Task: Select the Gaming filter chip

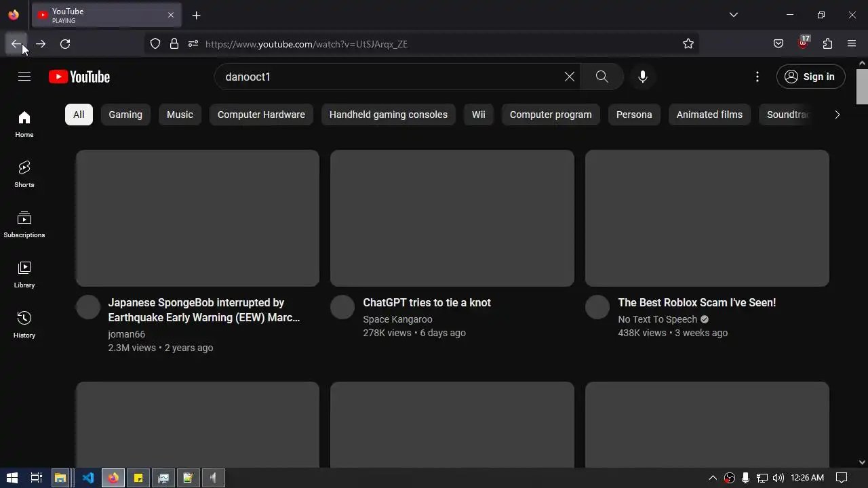Action: (125, 115)
